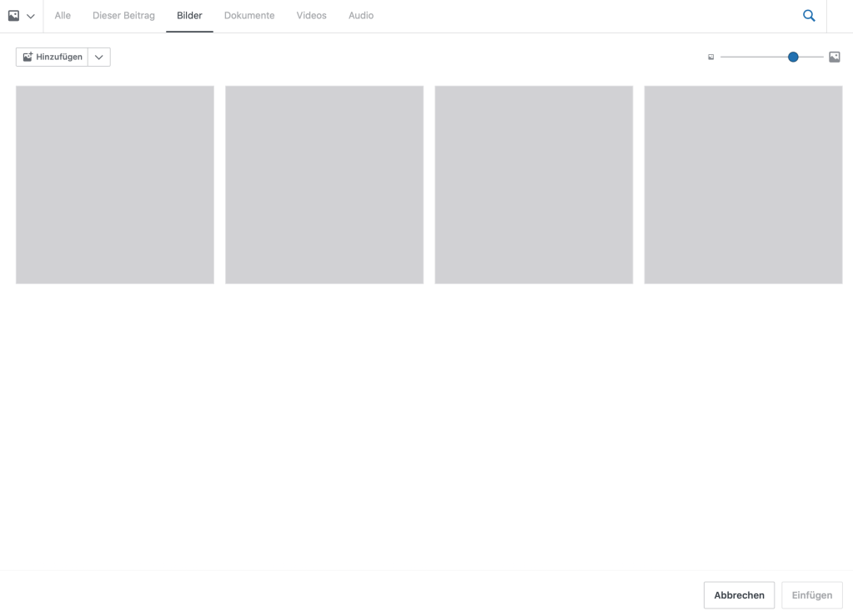
Task: Pick the fourth image thumbnail
Action: (x=743, y=185)
